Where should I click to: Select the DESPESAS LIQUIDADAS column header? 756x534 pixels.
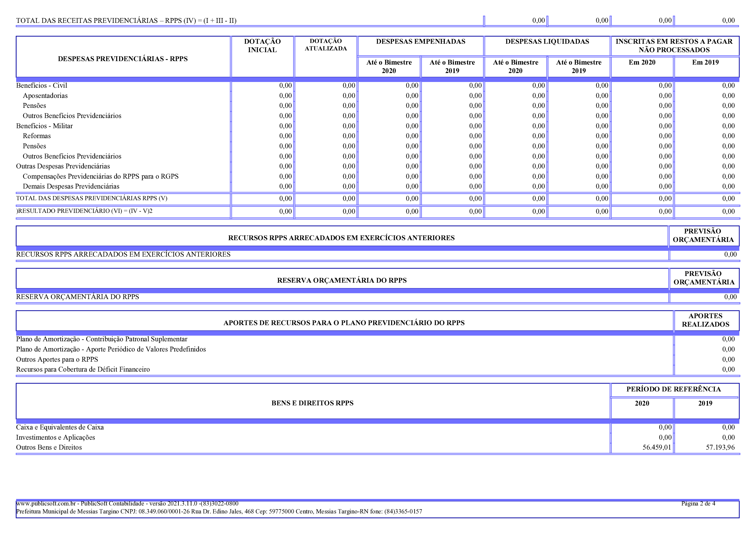pyautogui.click(x=547, y=42)
